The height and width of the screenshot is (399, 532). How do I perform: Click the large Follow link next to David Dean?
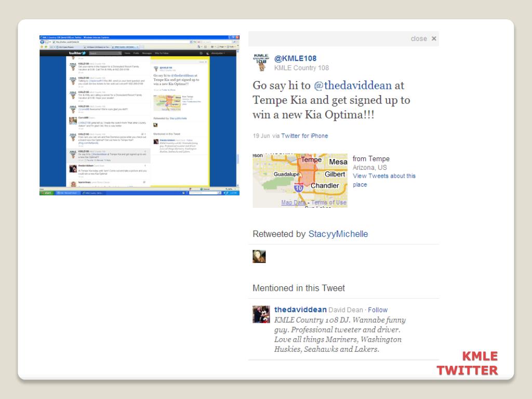pos(378,310)
